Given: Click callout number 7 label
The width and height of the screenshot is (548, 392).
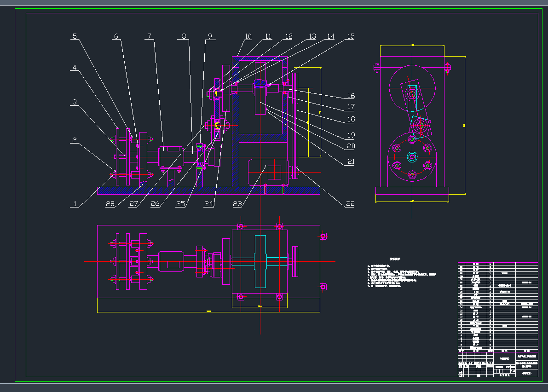Looking at the screenshot, I should coord(149,36).
